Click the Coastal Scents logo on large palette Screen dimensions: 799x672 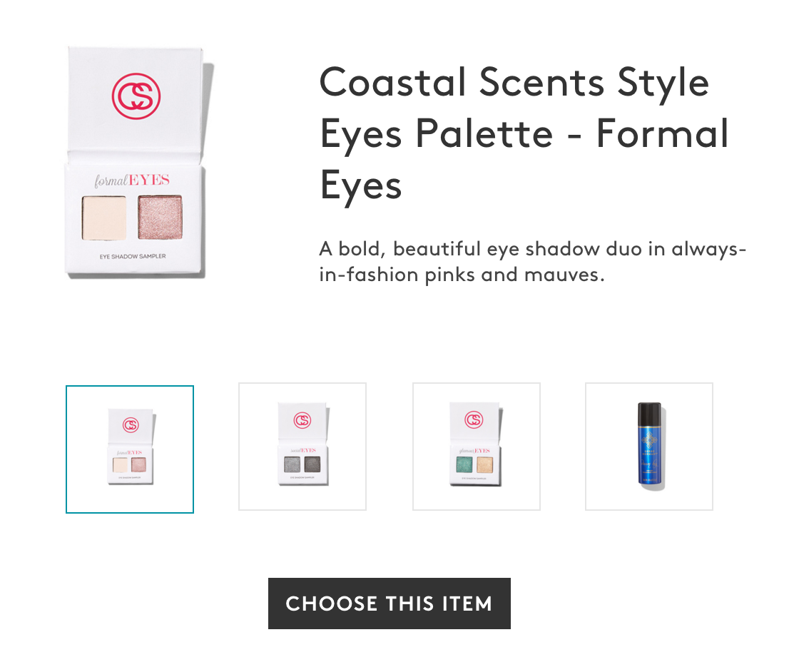coord(136,96)
